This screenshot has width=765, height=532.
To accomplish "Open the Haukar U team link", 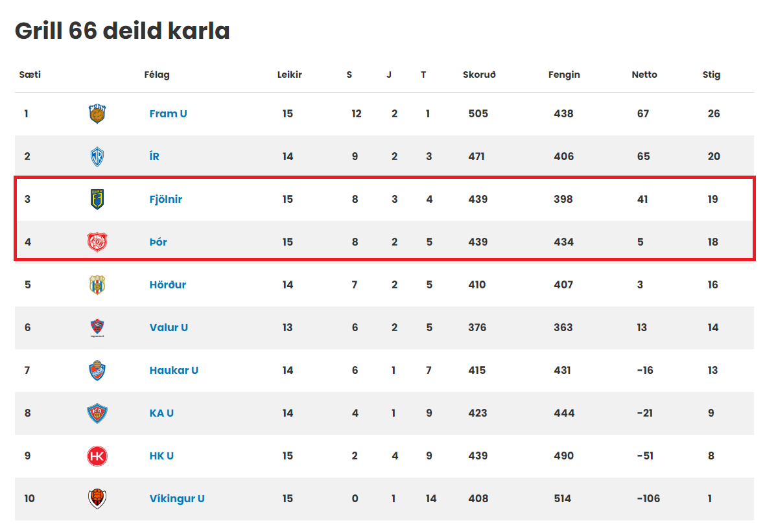I will [174, 370].
